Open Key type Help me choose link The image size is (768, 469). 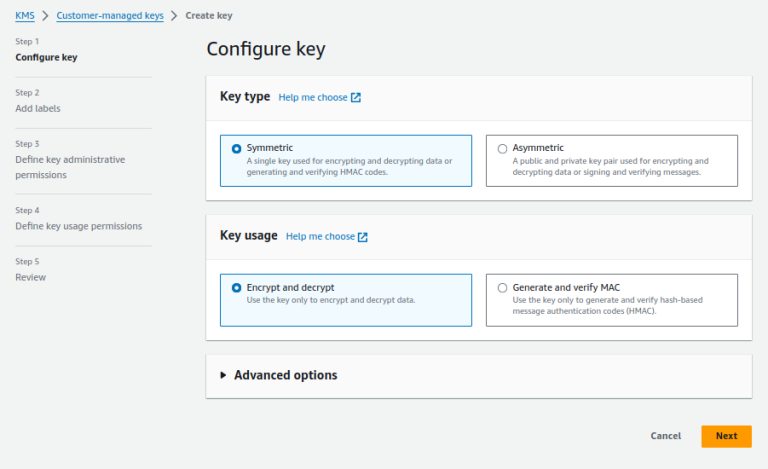pos(313,97)
